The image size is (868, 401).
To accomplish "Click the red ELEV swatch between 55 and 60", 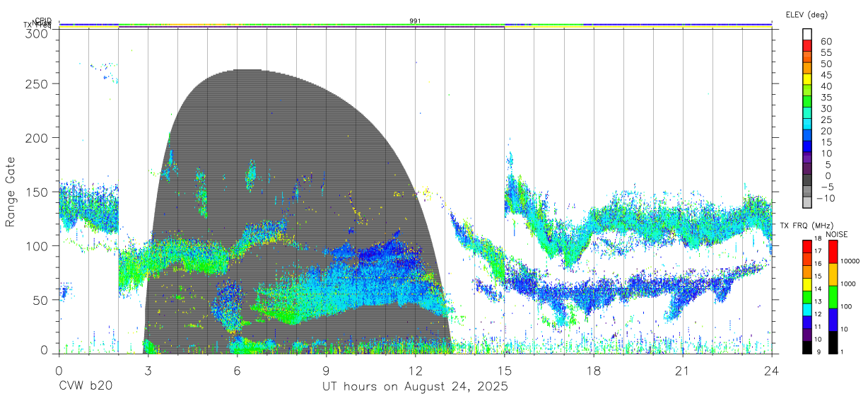I will [x=808, y=46].
